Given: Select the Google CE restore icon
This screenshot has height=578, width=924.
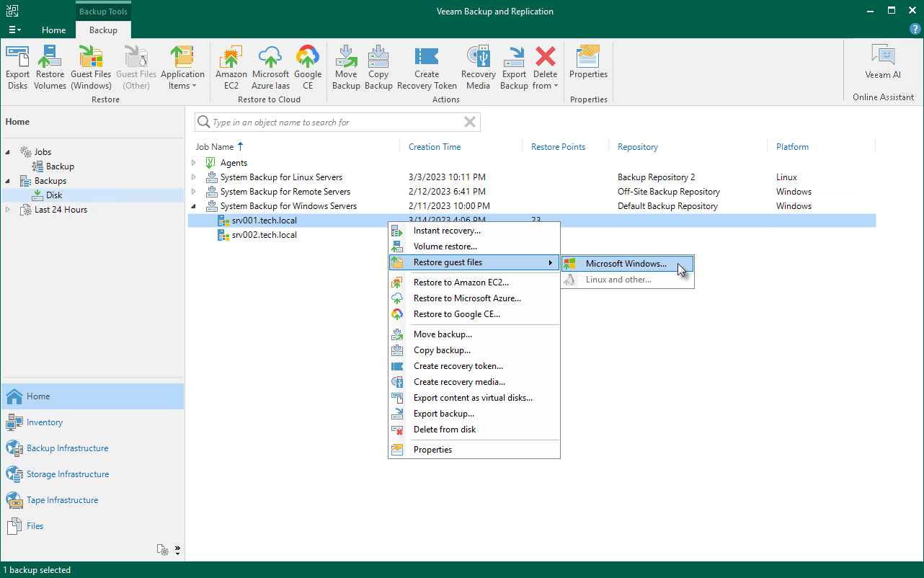Looking at the screenshot, I should (308, 68).
